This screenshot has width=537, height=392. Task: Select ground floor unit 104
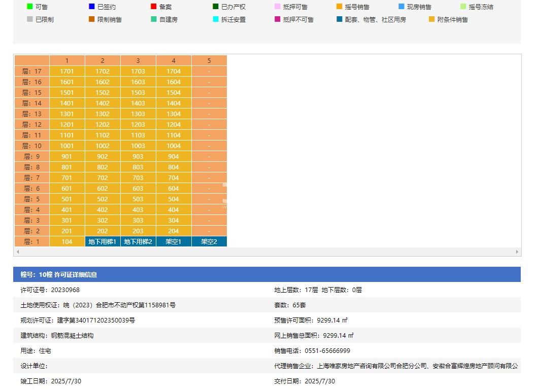click(x=67, y=241)
